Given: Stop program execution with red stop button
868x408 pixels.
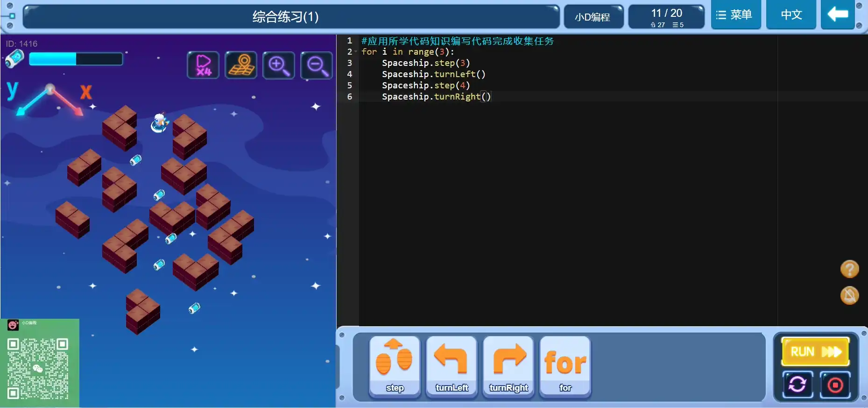Looking at the screenshot, I should click(x=835, y=385).
